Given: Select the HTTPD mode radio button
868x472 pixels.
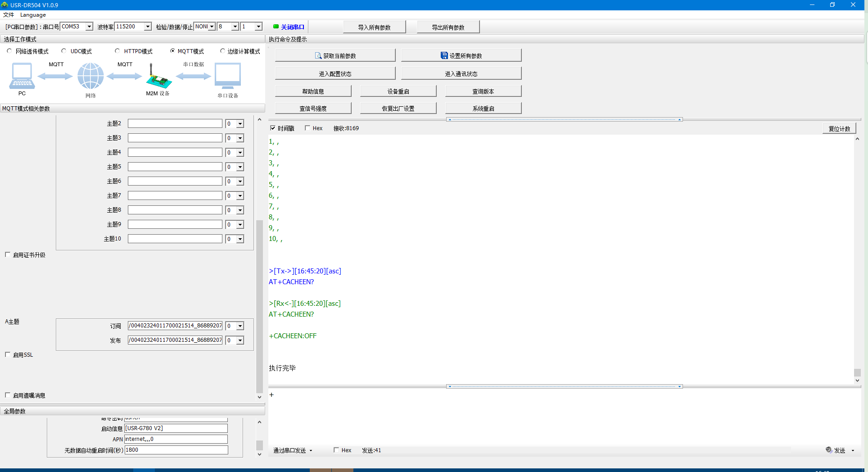Looking at the screenshot, I should tap(118, 51).
